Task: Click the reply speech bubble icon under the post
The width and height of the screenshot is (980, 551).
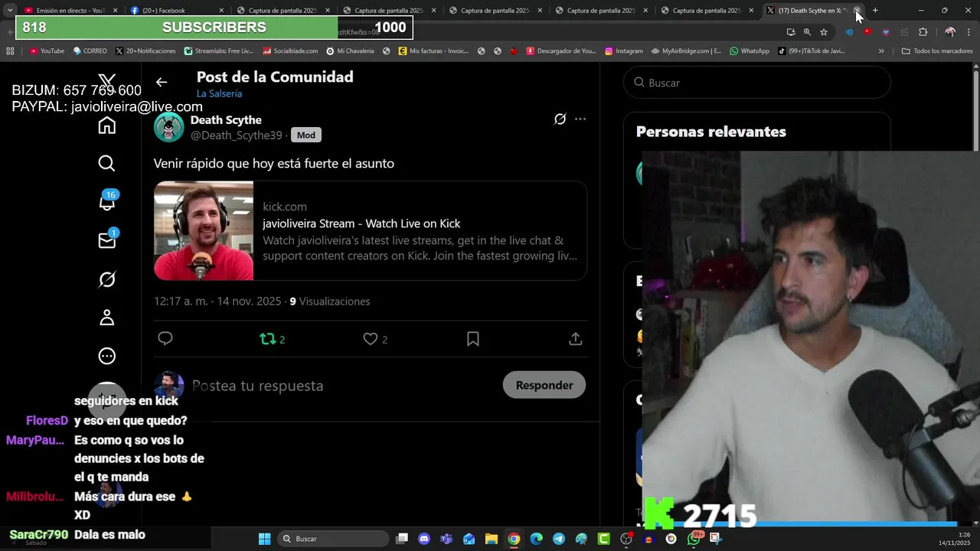Action: click(165, 338)
